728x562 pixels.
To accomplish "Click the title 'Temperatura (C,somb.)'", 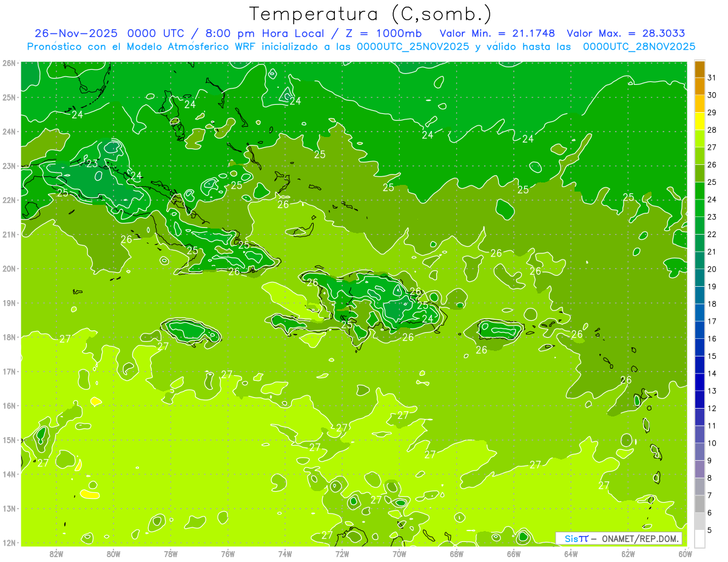I will [370, 14].
